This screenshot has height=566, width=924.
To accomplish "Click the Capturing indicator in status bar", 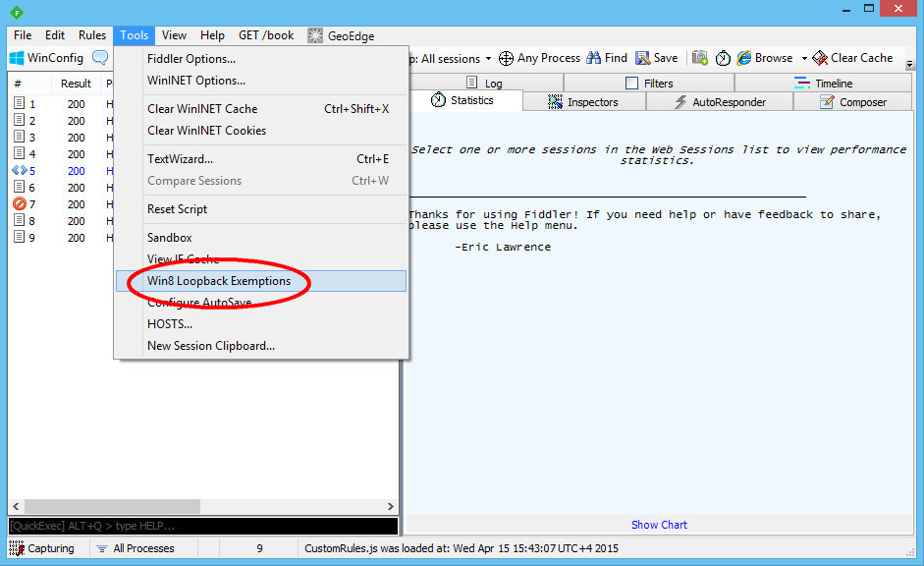I will tap(42, 548).
